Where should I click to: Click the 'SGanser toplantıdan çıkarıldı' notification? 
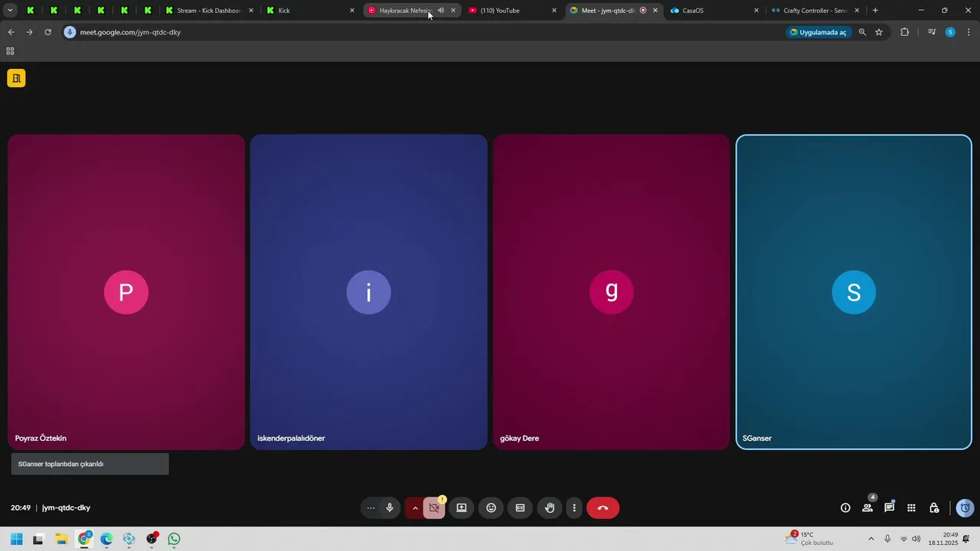pos(90,464)
